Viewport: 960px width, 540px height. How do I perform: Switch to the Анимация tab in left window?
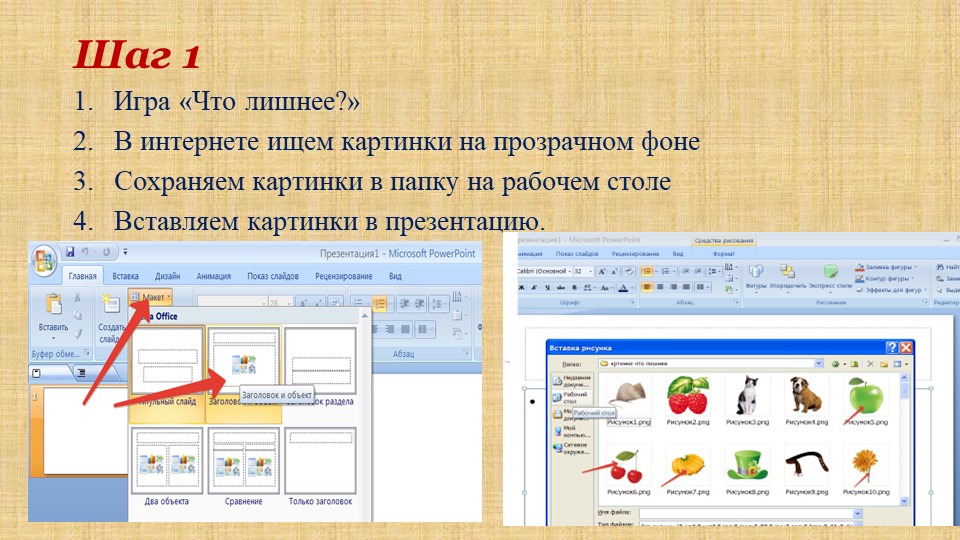[x=213, y=276]
